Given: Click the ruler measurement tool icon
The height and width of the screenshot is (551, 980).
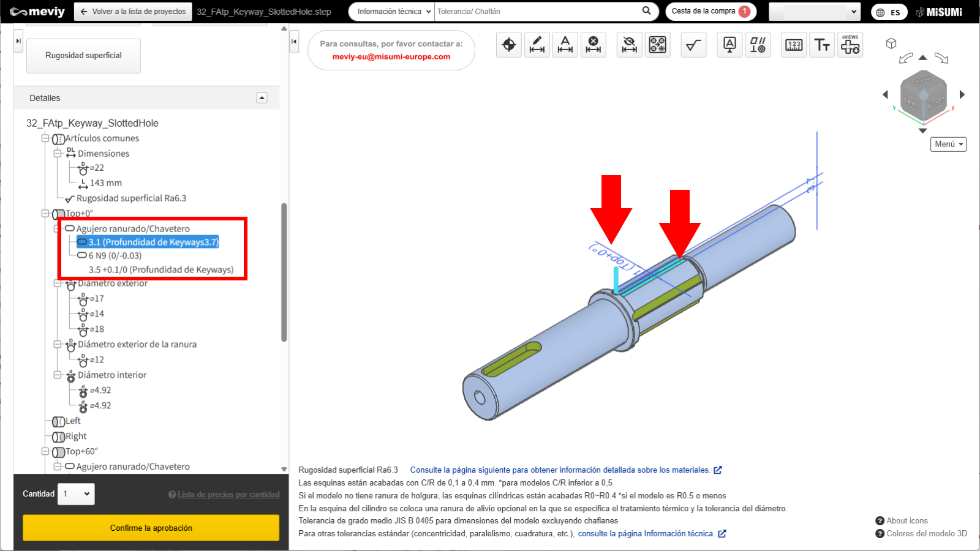Looking at the screenshot, I should (794, 45).
